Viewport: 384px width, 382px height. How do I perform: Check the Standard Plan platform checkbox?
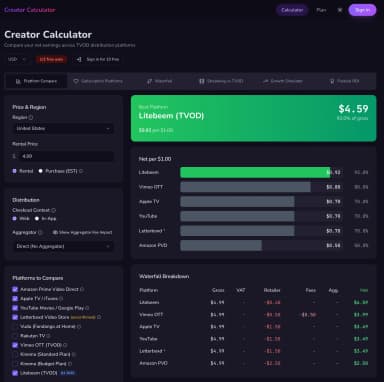(x=15, y=354)
